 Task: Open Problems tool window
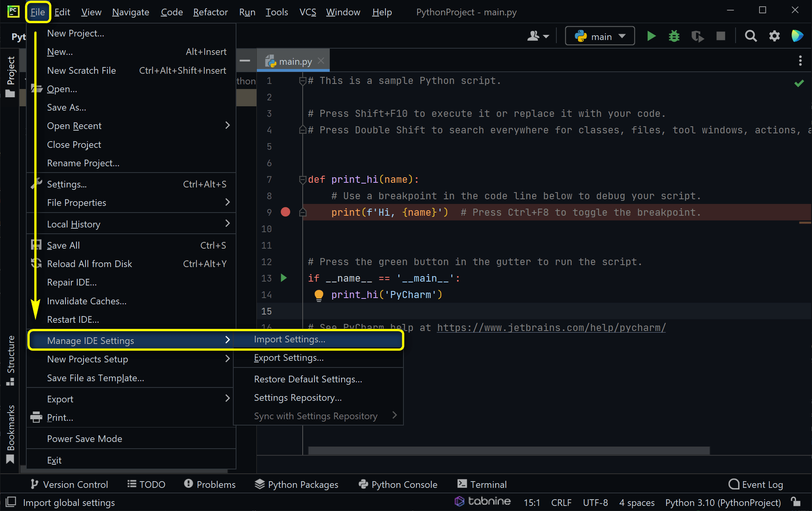point(210,484)
